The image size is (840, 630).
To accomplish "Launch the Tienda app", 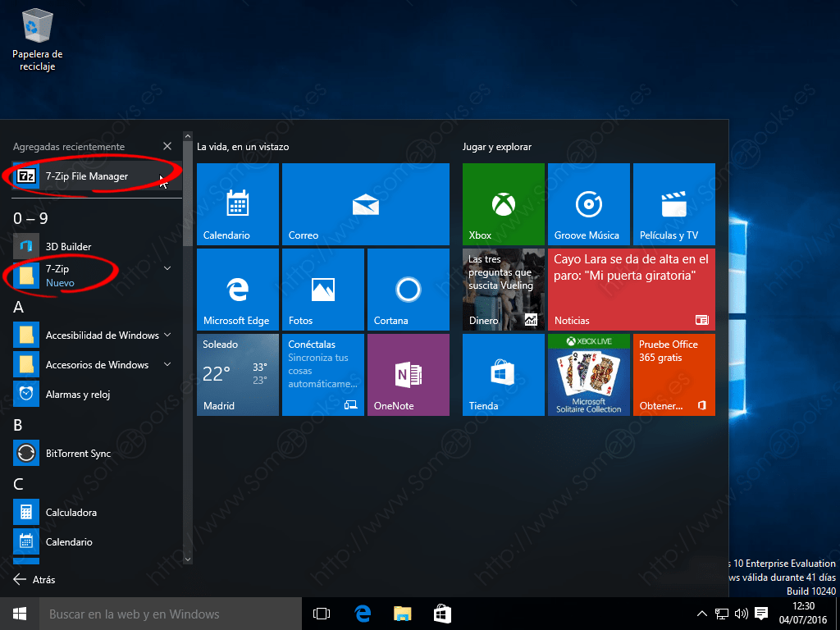I will (503, 375).
